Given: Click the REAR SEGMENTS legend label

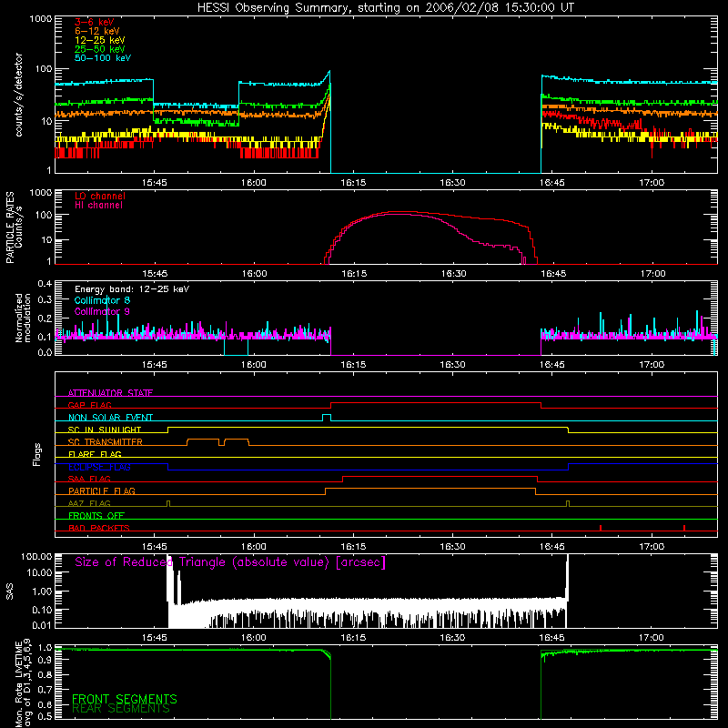Looking at the screenshot, I should point(121,708).
